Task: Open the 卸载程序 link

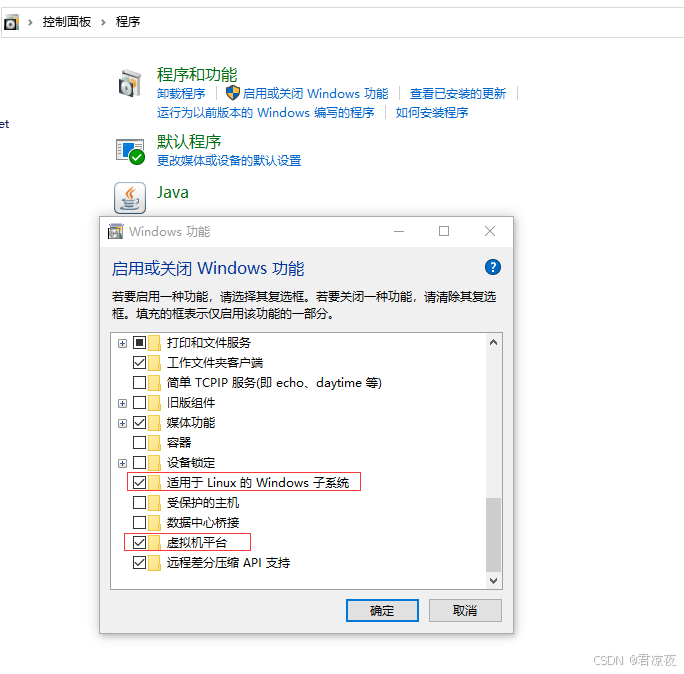Action: click(x=181, y=93)
